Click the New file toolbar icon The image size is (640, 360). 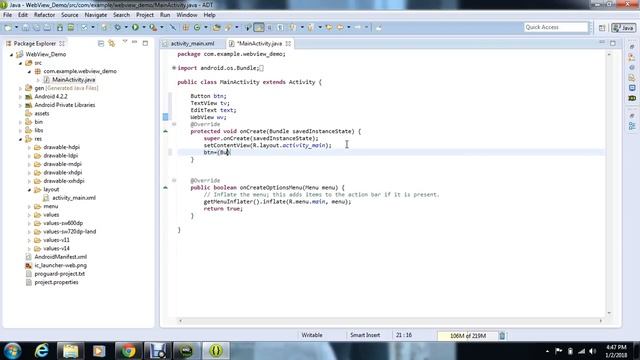coord(8,27)
